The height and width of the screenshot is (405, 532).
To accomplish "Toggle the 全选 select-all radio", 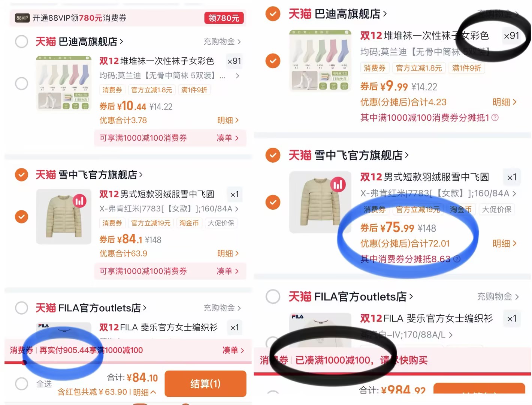I will tap(22, 384).
